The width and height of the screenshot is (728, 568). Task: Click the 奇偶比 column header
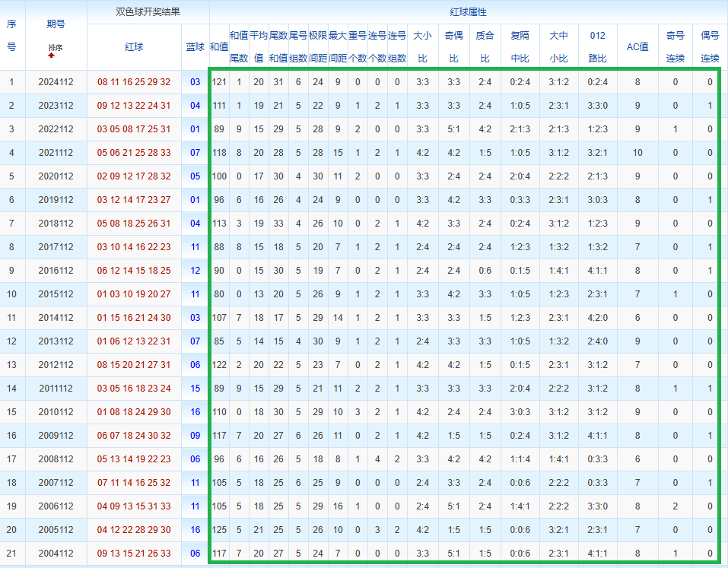coord(453,46)
